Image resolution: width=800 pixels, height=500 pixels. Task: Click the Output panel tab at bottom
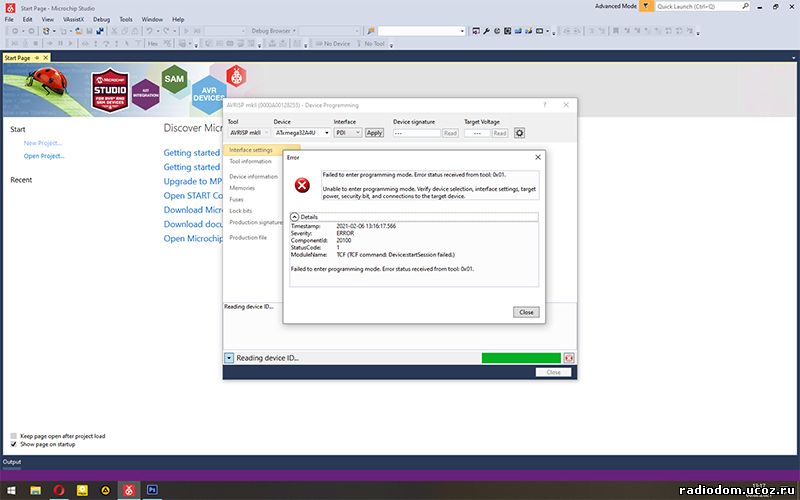[x=12, y=462]
